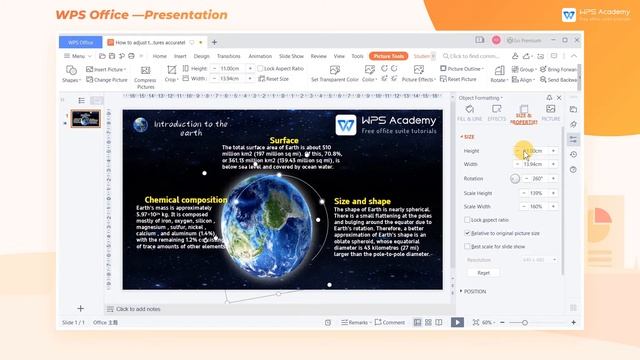Click the Bring Forward command
This screenshot has width=640, height=360.
pos(558,69)
